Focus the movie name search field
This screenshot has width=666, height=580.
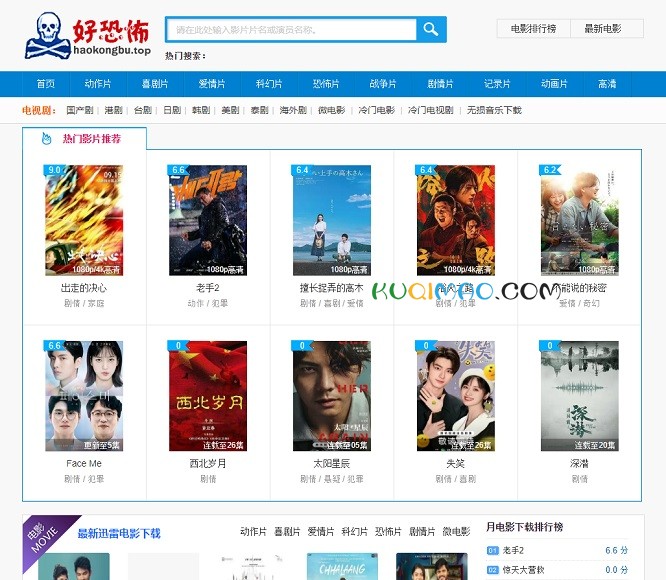point(291,30)
